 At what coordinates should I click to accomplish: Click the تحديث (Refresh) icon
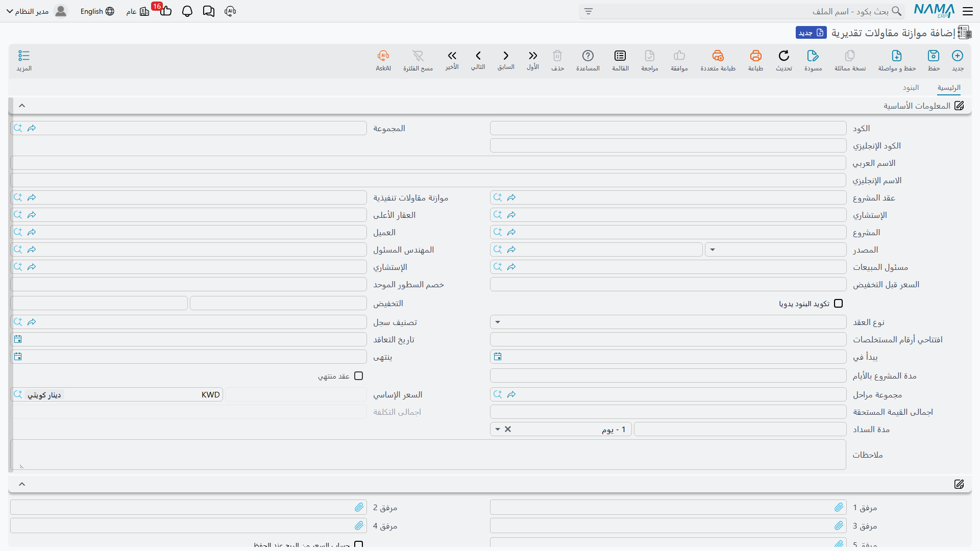point(784,56)
